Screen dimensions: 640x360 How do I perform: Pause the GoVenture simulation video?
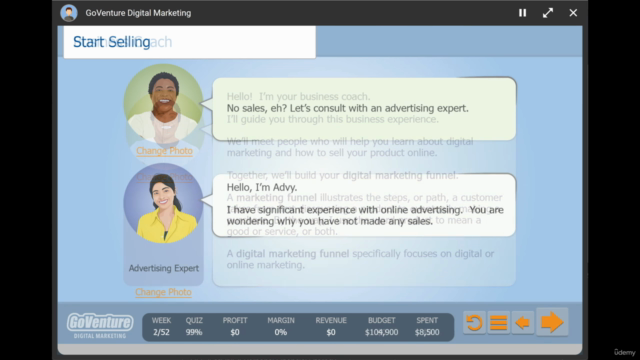pyautogui.click(x=522, y=13)
